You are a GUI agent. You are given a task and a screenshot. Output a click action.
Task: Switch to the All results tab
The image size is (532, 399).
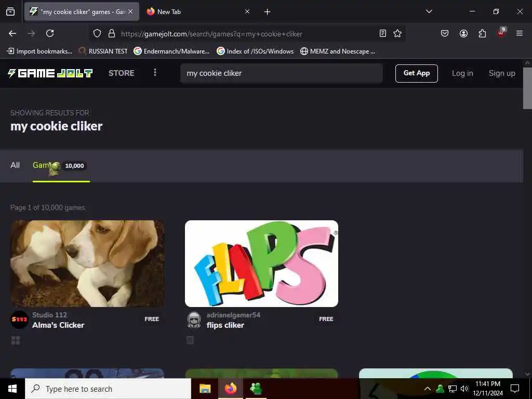(x=15, y=165)
